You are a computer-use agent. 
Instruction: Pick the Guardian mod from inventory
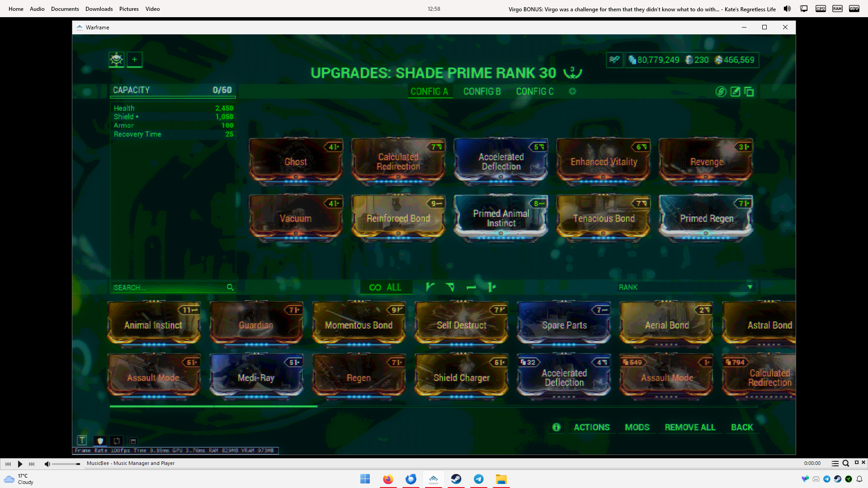(x=256, y=324)
